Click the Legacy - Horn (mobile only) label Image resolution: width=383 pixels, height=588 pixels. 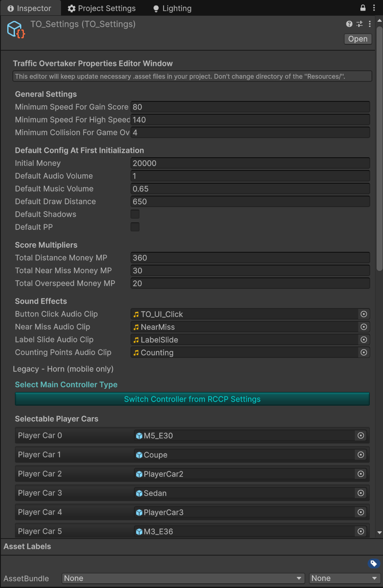(x=63, y=369)
